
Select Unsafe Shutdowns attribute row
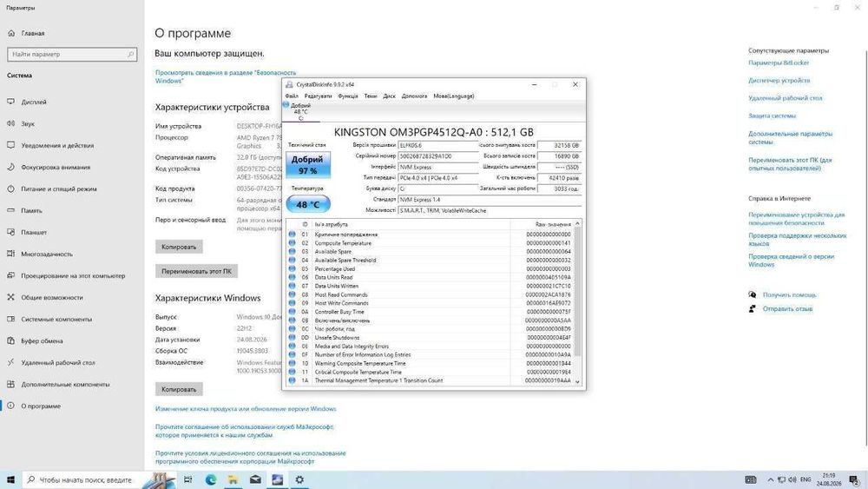point(431,337)
